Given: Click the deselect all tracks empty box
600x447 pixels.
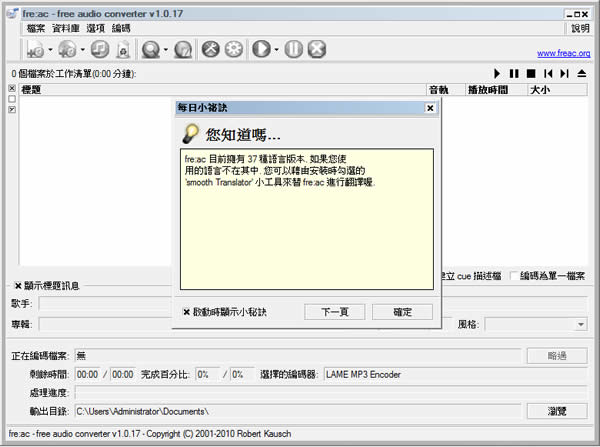Looking at the screenshot, I should click(x=12, y=99).
